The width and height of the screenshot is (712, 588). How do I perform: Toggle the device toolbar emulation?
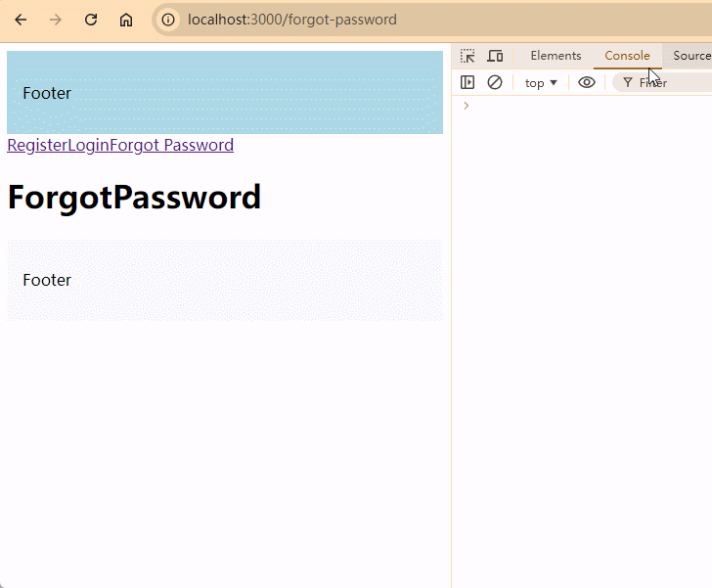(x=495, y=56)
